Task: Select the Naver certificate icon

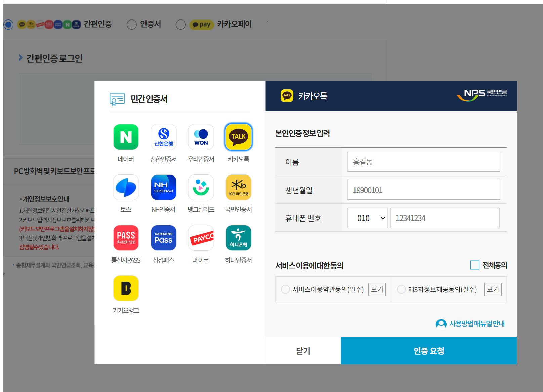Action: 126,137
